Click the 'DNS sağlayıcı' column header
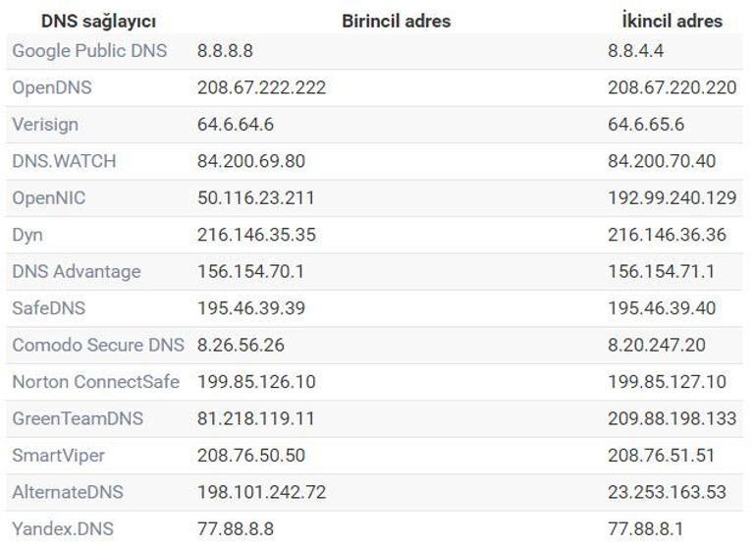Screen dimensions: 756x547 (x=98, y=21)
